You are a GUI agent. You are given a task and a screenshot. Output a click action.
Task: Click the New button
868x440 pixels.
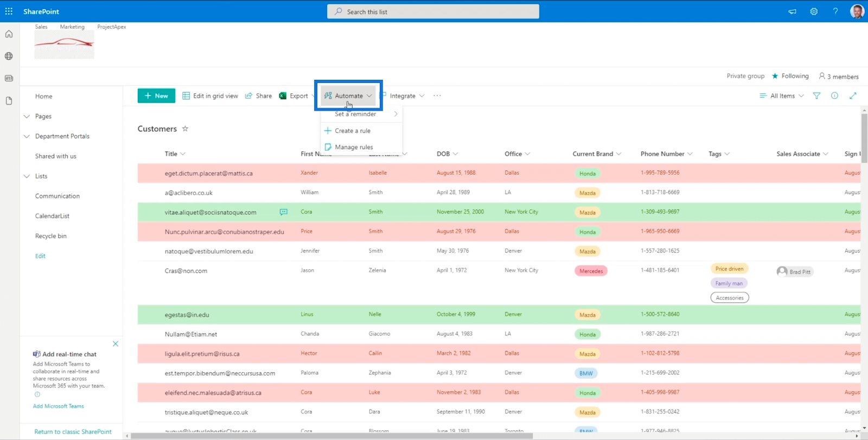click(156, 96)
